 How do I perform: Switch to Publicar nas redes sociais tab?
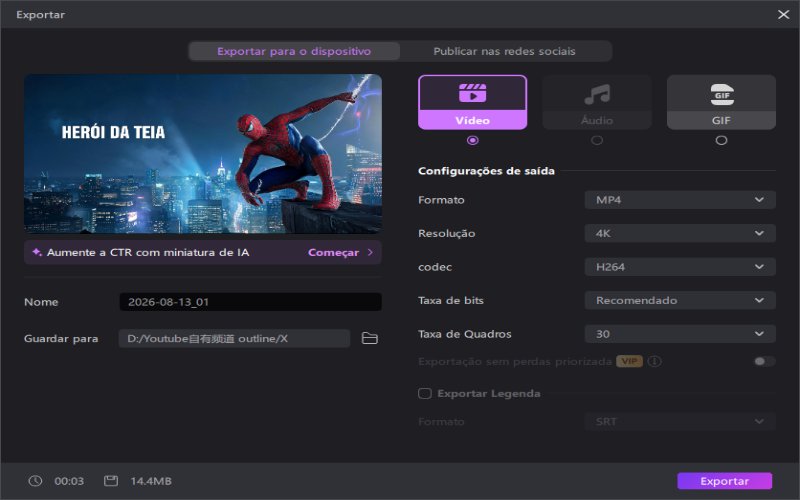point(505,51)
